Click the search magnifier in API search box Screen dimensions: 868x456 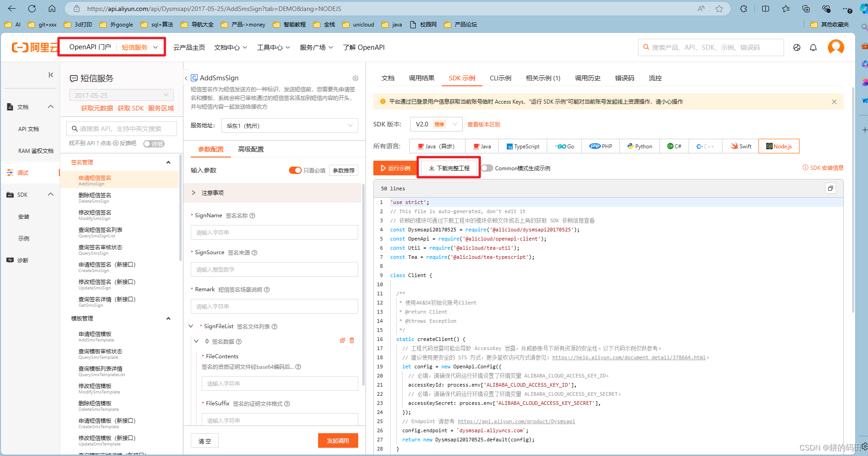tap(74, 128)
